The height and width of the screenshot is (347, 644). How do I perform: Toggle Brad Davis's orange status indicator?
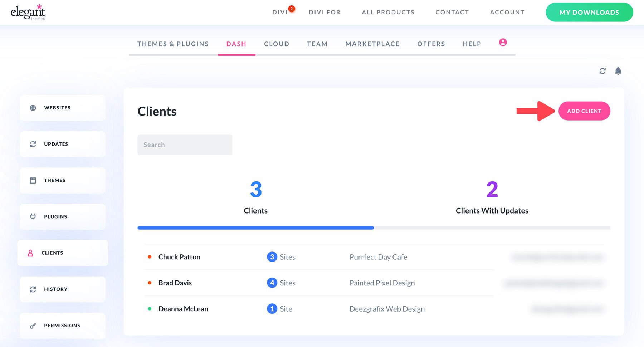click(x=150, y=283)
